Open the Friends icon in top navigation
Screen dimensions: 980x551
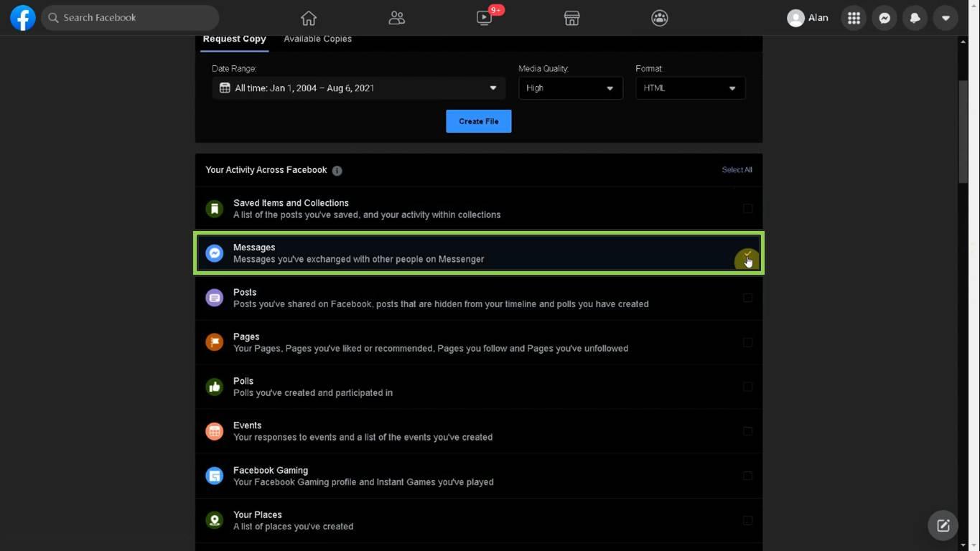coord(396,18)
